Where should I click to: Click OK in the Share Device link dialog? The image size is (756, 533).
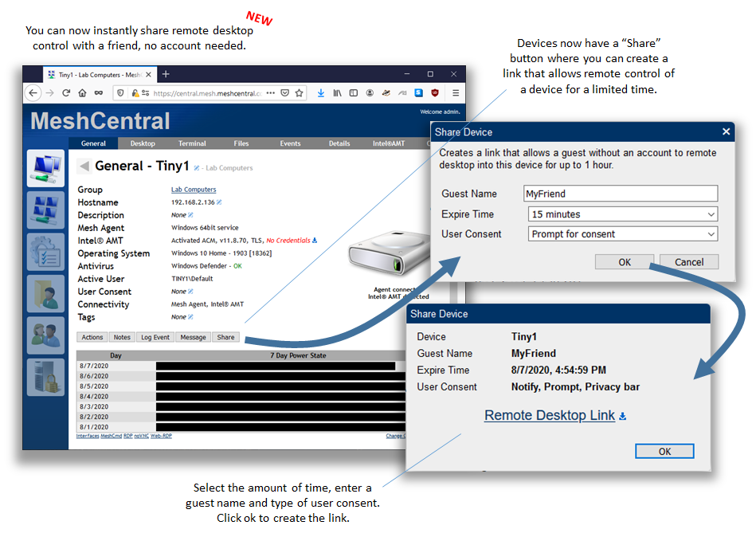click(x=664, y=452)
